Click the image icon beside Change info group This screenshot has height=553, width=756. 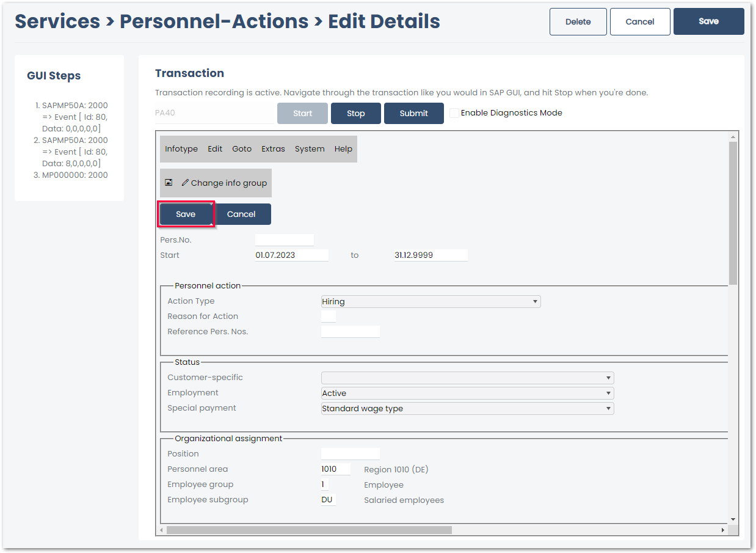(169, 183)
